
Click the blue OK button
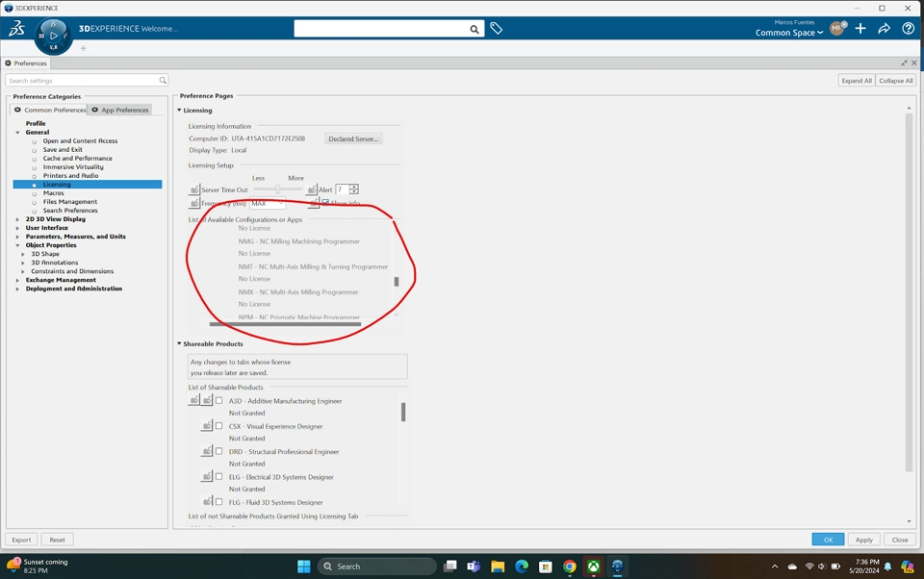pyautogui.click(x=828, y=540)
